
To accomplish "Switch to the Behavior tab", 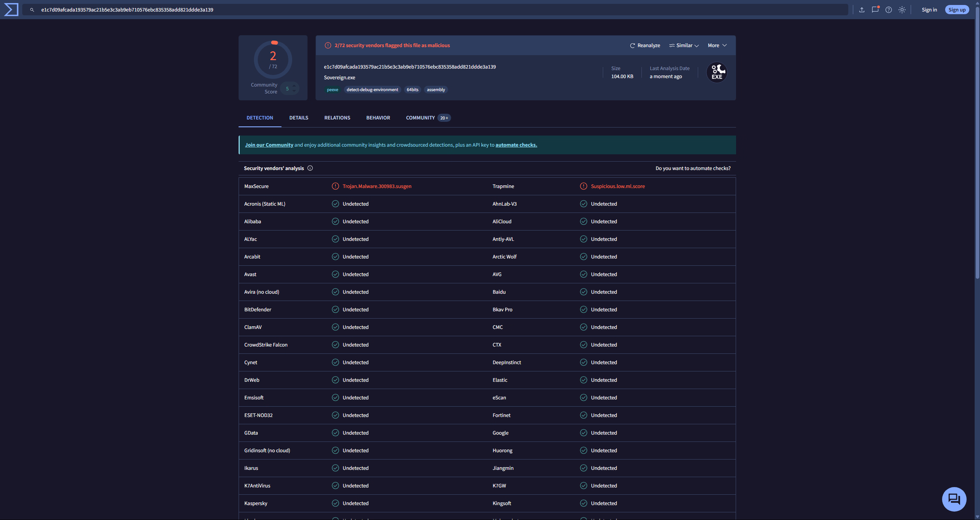I will (378, 118).
